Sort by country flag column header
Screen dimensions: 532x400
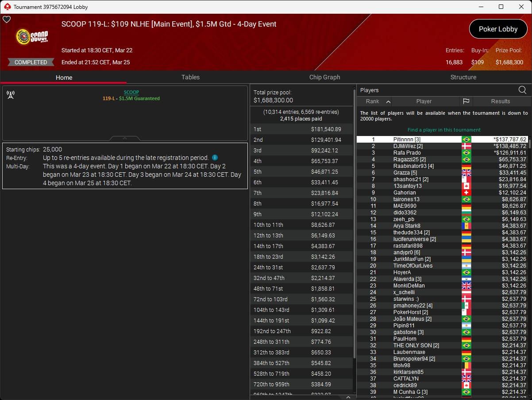pyautogui.click(x=466, y=101)
